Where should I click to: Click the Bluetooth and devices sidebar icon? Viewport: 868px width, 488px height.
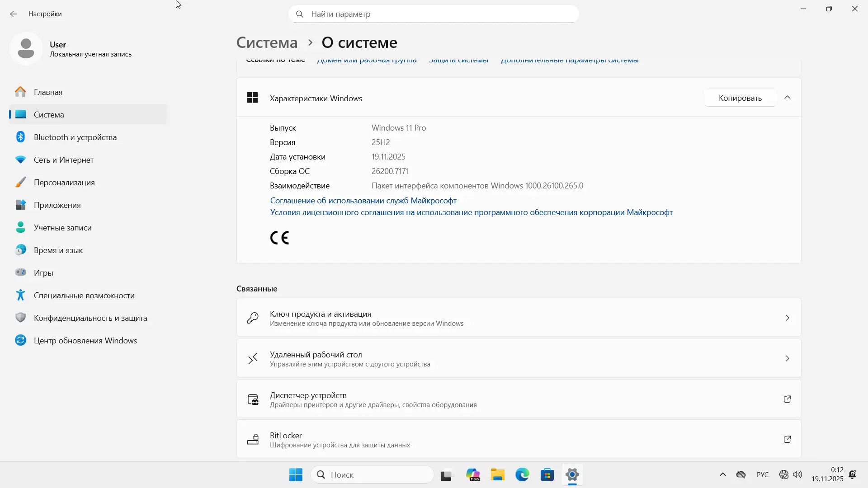pos(20,137)
